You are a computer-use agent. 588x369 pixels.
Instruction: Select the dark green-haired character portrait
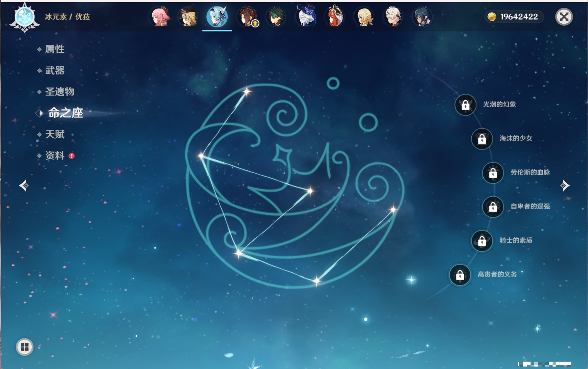(276, 17)
